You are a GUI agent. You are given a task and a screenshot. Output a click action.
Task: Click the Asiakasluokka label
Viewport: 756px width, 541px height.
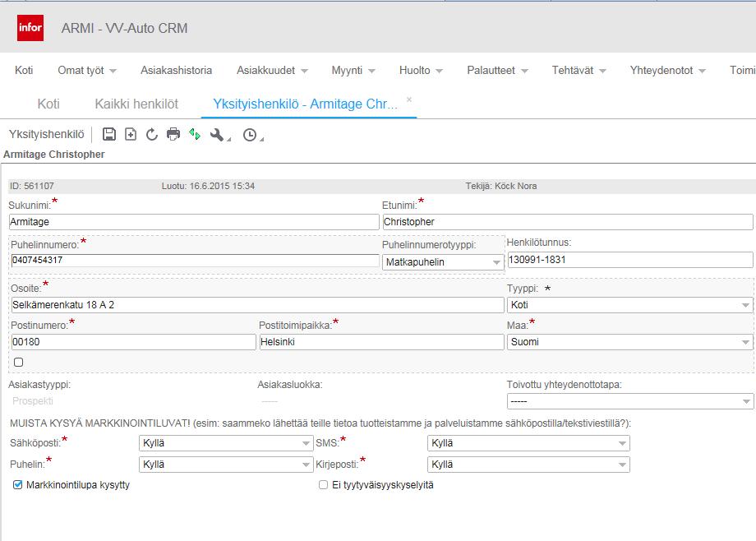(290, 385)
